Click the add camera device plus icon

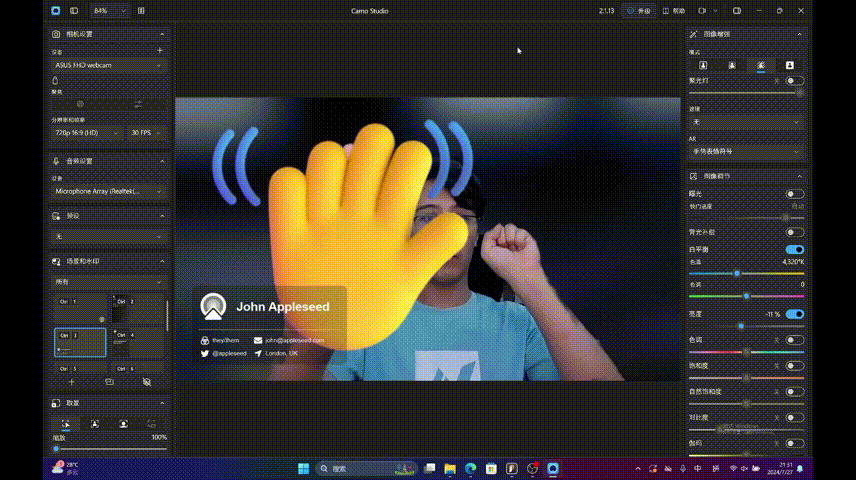[160, 50]
